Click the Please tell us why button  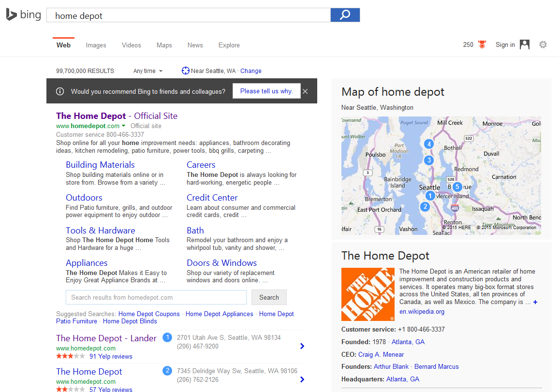point(266,91)
